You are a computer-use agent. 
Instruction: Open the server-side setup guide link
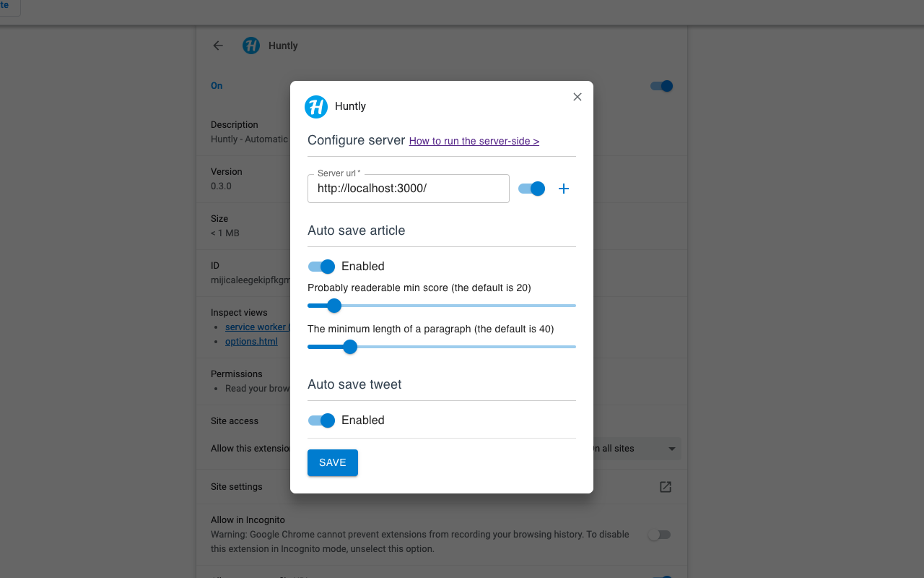click(x=474, y=142)
